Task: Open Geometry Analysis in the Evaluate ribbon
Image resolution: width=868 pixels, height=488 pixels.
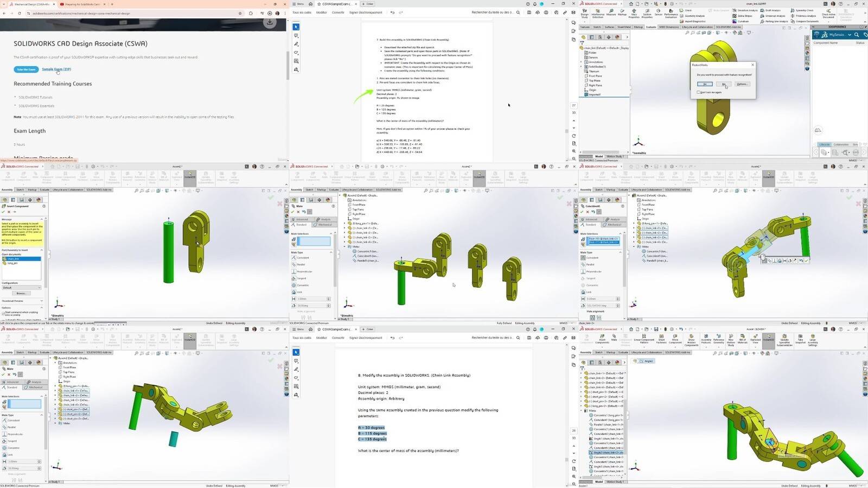Action: point(692,16)
